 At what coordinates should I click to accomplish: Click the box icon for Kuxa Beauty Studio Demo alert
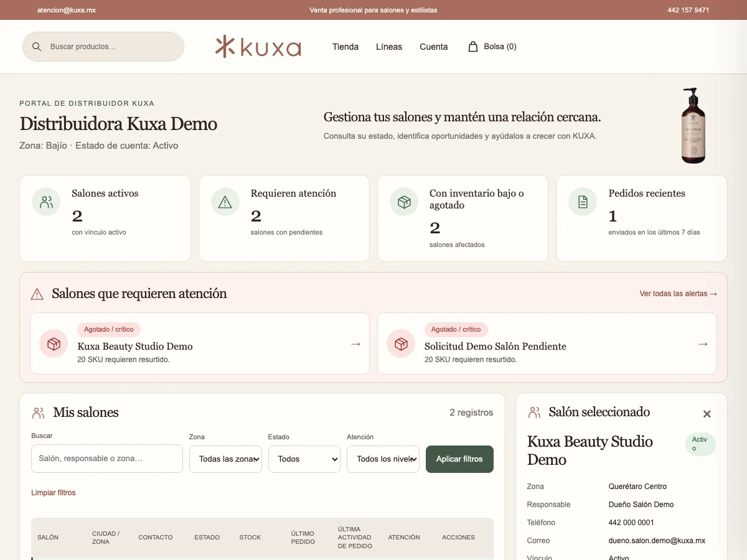pyautogui.click(x=54, y=343)
